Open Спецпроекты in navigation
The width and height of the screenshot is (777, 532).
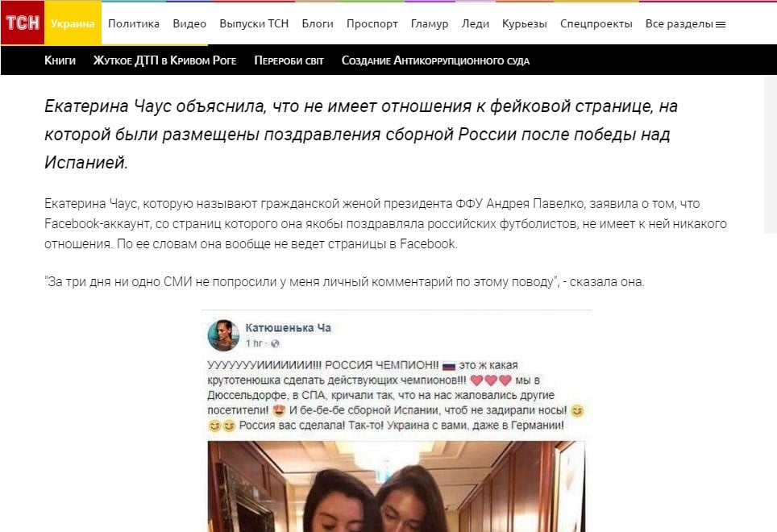[x=596, y=23]
